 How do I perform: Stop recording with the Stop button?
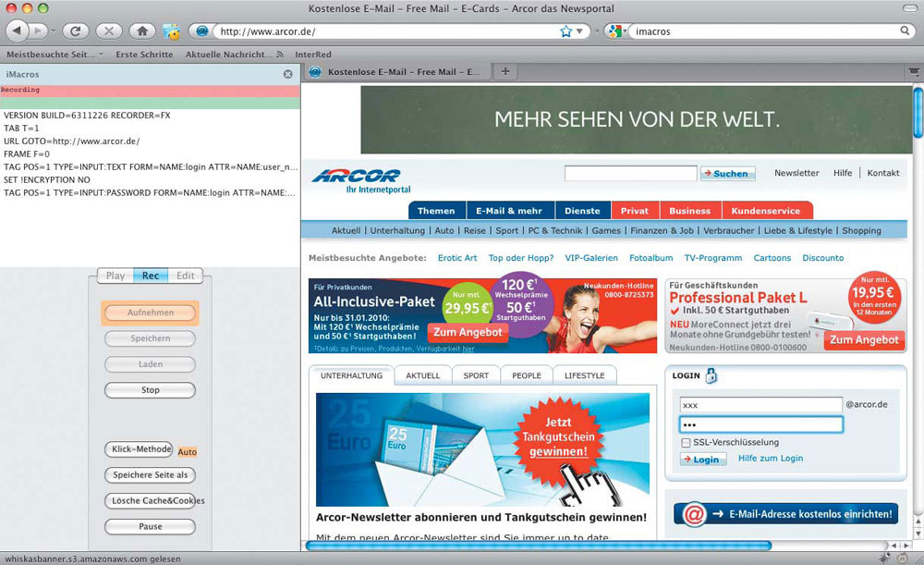(x=151, y=390)
